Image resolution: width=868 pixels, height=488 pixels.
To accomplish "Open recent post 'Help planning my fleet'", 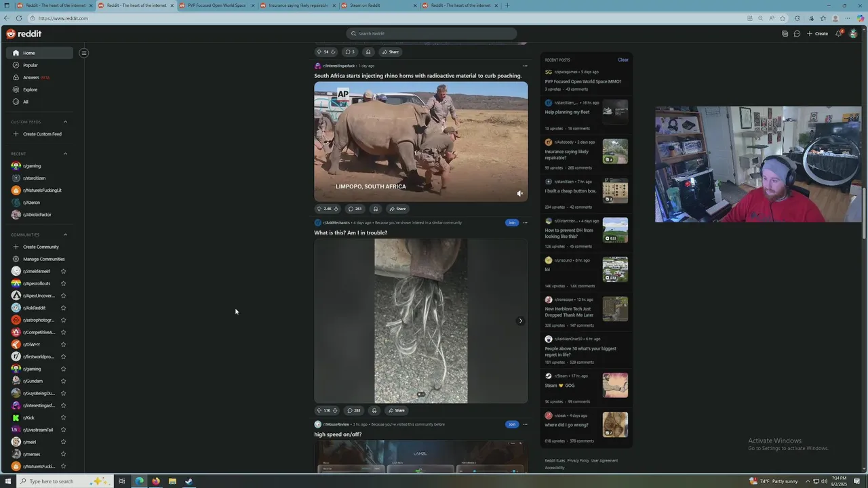I will 567,112.
